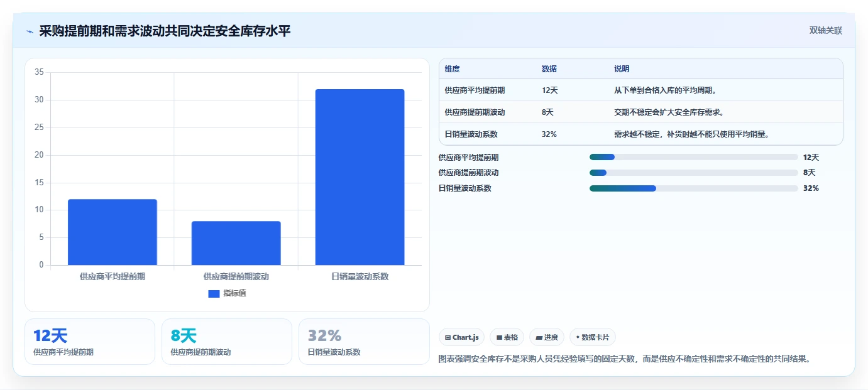
Task: Click x-axis label 供应商平均提前期
Action: (x=113, y=276)
